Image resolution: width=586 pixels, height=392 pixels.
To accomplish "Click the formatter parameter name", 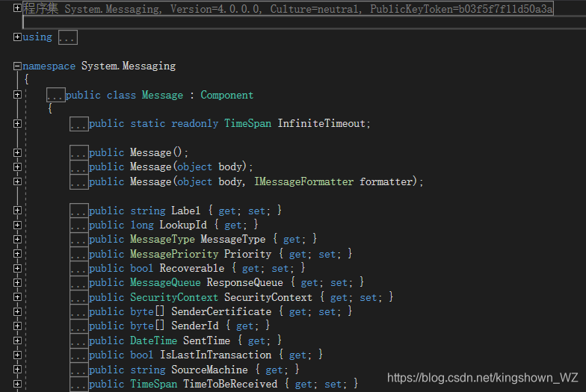I will (386, 182).
